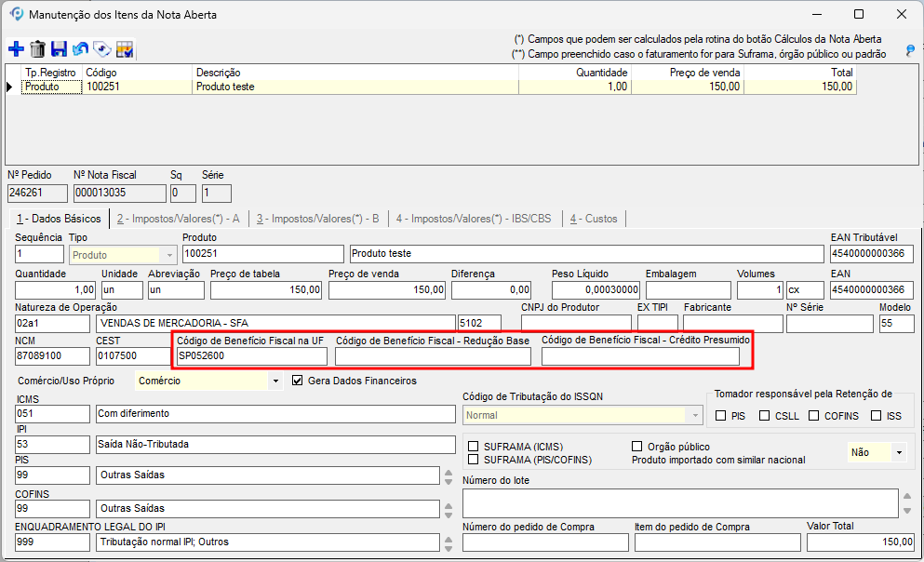
Task: Expand the imported product Não dropdown
Action: [898, 452]
